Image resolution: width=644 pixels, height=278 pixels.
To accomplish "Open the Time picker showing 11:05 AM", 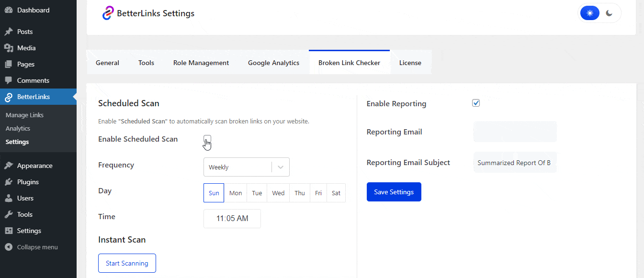I will click(232, 218).
